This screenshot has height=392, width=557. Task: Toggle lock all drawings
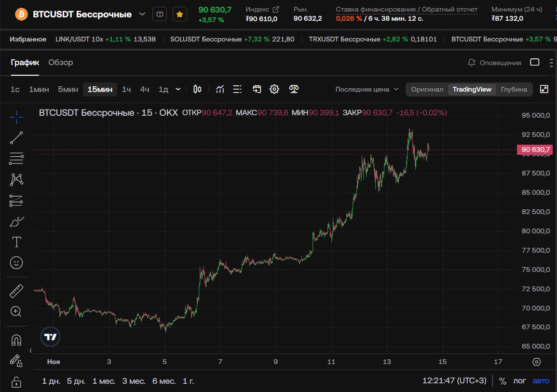tap(16, 382)
